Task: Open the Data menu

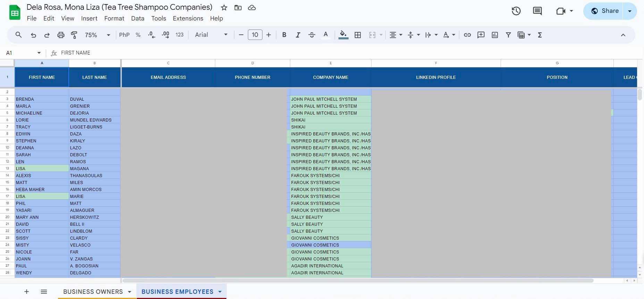Action: (138, 18)
